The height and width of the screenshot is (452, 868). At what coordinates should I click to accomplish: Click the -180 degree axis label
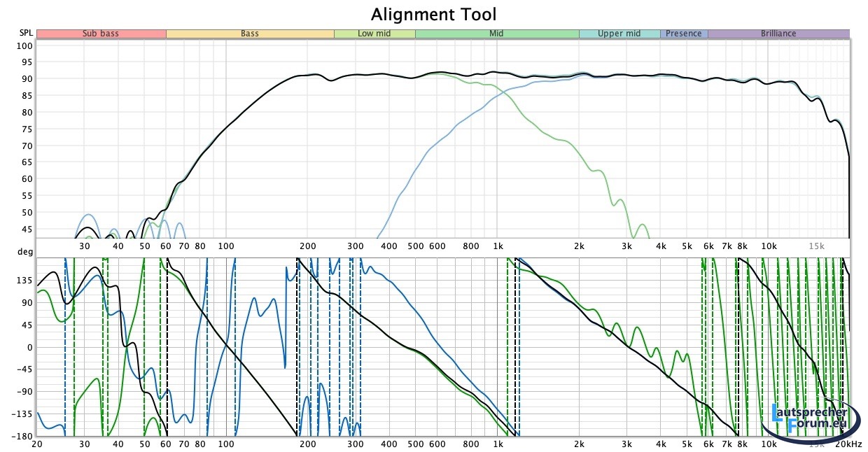pos(23,437)
